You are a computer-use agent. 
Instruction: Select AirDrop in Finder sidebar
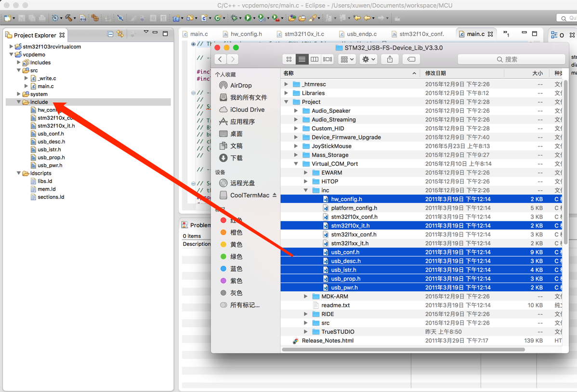click(x=241, y=85)
